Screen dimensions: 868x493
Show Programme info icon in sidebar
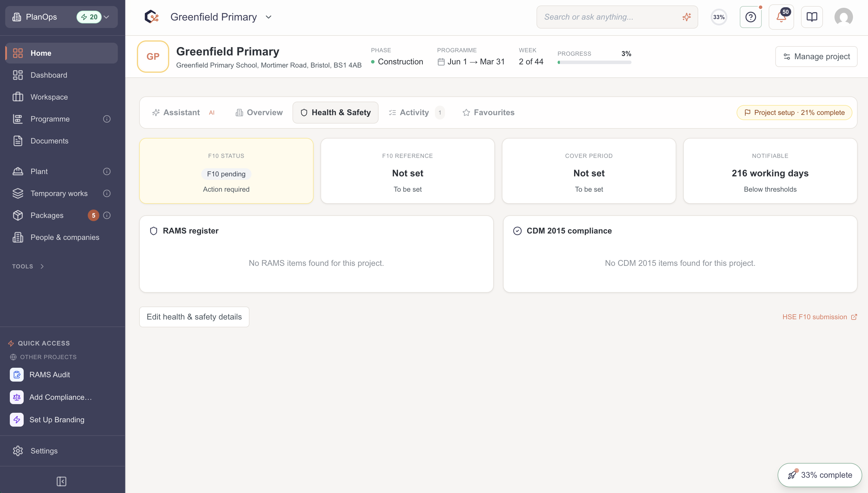point(107,119)
